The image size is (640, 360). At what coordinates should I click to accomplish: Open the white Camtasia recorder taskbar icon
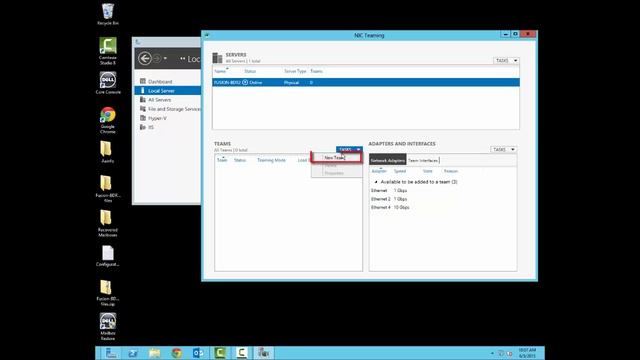pyautogui.click(x=242, y=353)
